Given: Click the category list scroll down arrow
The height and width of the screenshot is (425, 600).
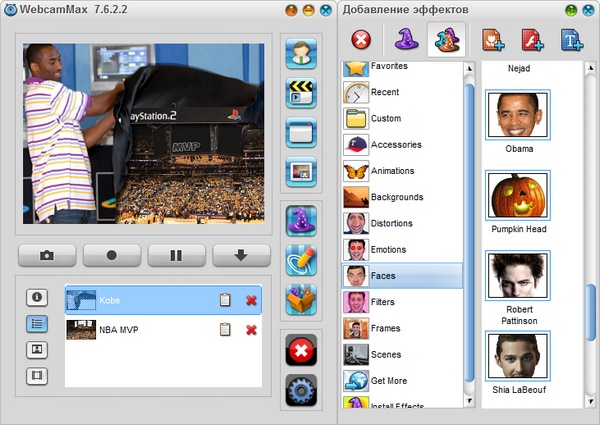Looking at the screenshot, I should [x=470, y=401].
